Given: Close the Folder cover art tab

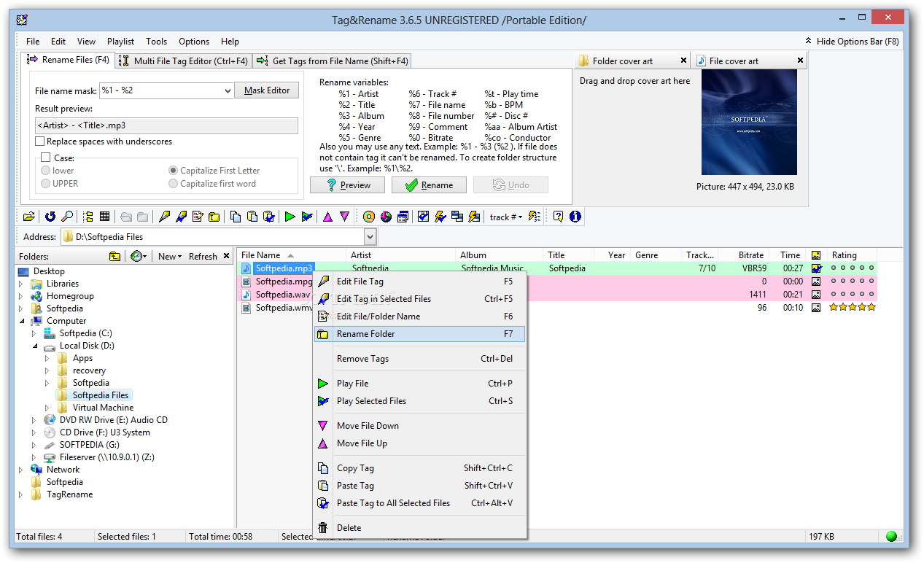Looking at the screenshot, I should point(683,61).
